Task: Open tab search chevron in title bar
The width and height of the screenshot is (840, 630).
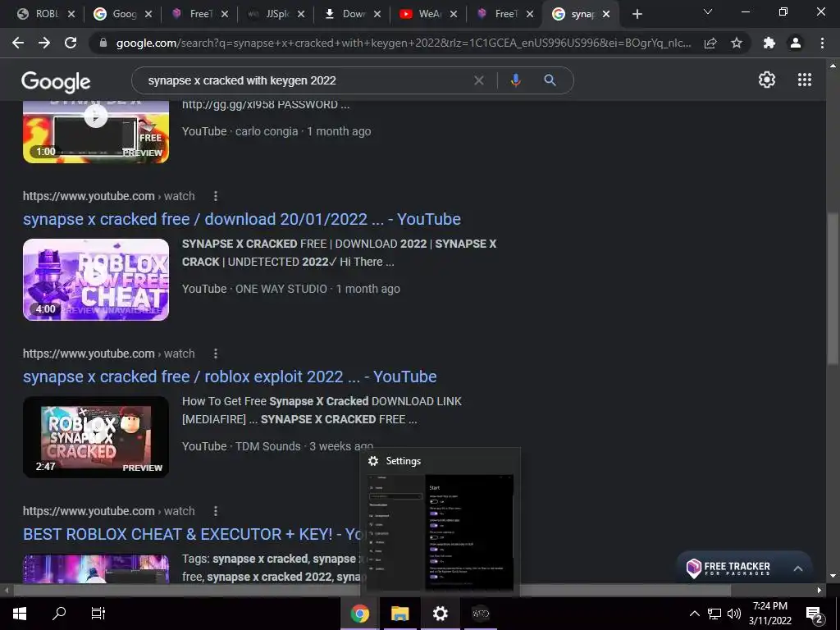Action: [708, 11]
